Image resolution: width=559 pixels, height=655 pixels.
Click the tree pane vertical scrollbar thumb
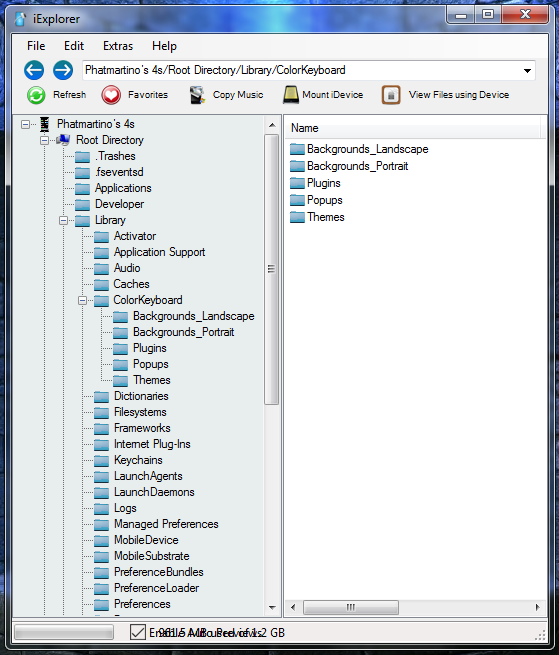(x=272, y=269)
